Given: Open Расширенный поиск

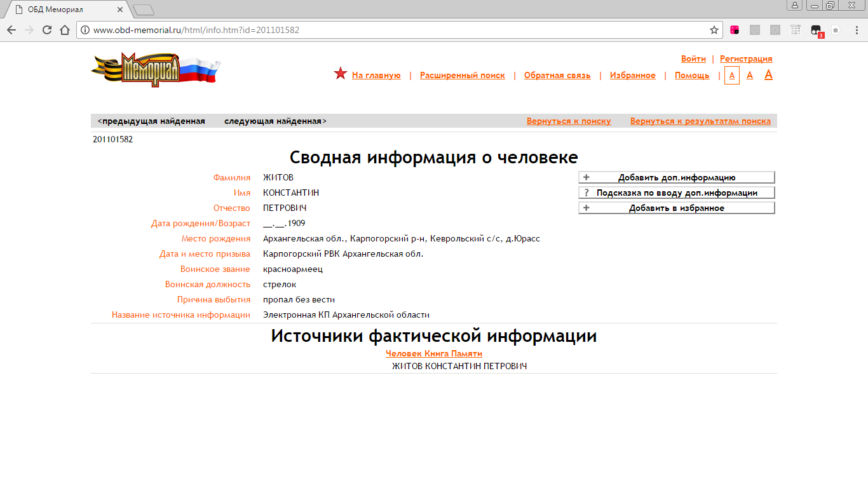Looking at the screenshot, I should pos(463,75).
